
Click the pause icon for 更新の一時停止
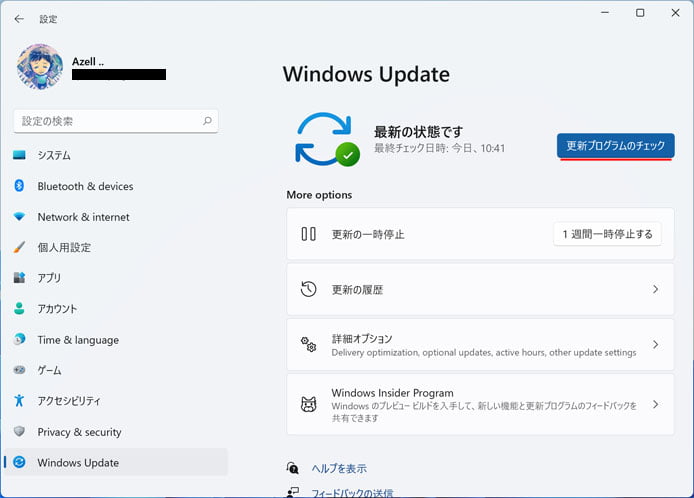[x=308, y=234]
